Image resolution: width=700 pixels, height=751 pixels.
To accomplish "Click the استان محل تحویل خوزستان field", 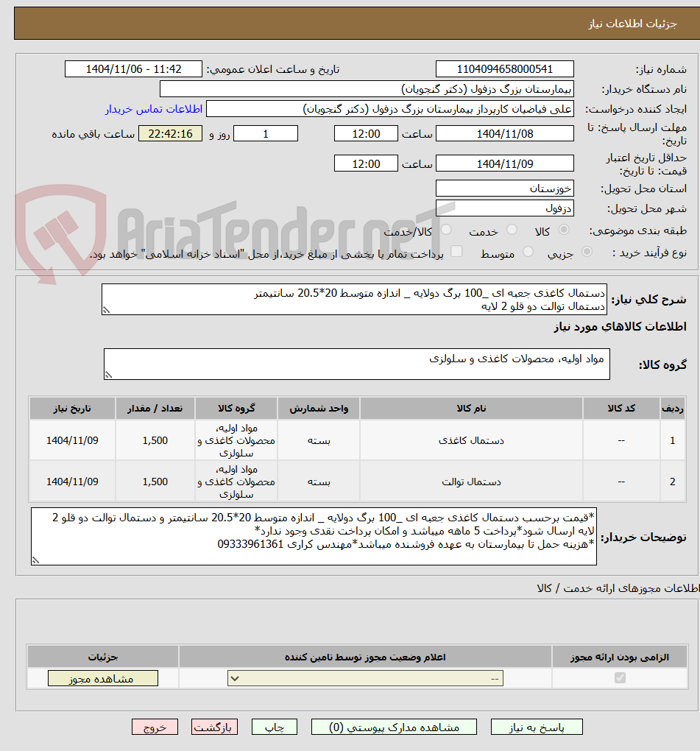I will pyautogui.click(x=505, y=188).
